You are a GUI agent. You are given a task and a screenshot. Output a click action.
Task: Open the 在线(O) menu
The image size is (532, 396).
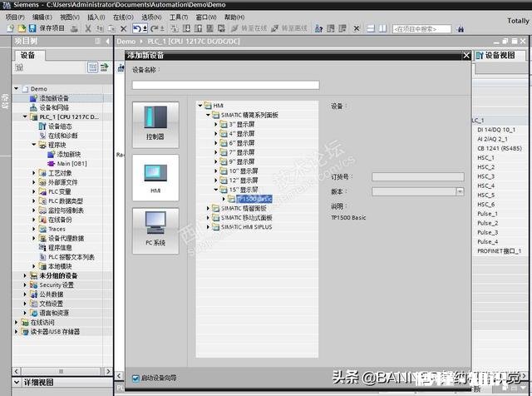tap(122, 17)
